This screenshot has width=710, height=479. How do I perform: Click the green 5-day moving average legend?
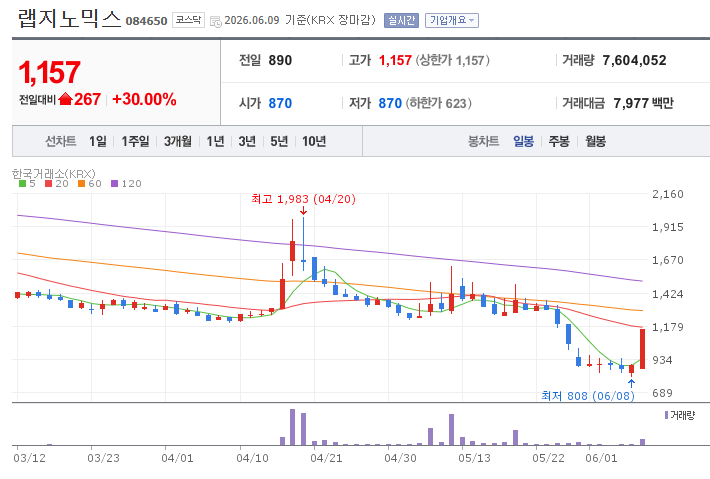coord(27,183)
